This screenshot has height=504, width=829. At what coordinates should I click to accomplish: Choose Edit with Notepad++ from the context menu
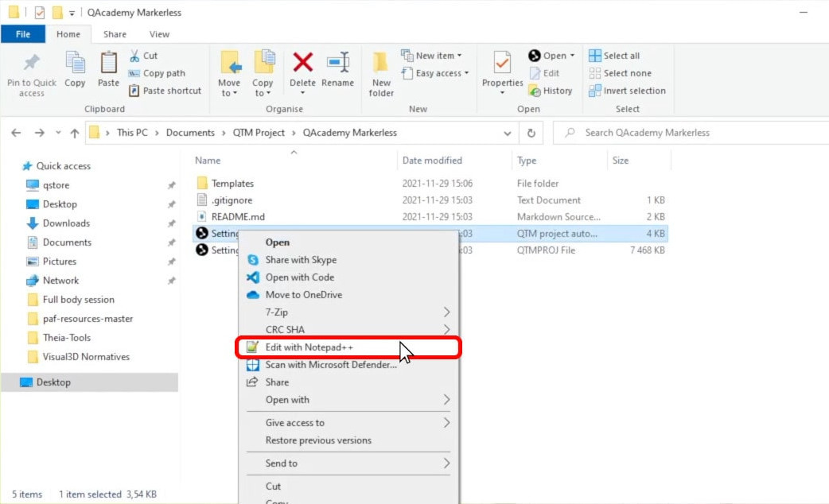(x=309, y=347)
